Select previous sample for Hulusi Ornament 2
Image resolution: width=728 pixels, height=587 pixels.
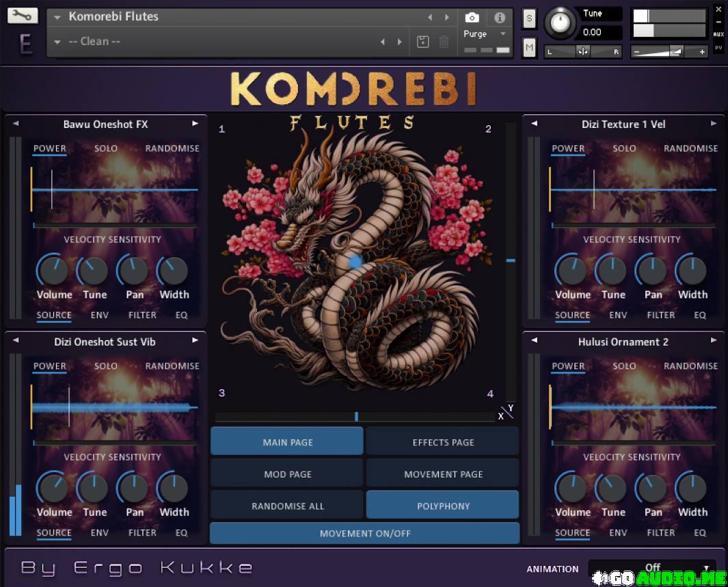coord(535,340)
